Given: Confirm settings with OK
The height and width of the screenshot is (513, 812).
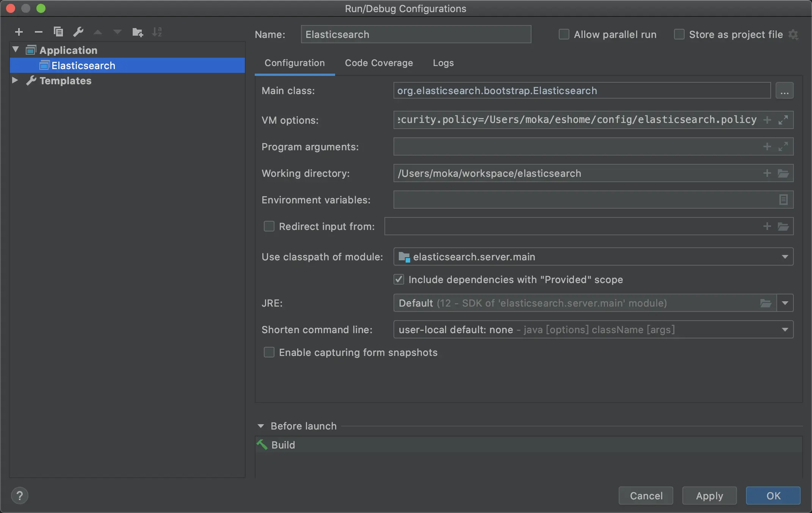Looking at the screenshot, I should coord(773,496).
